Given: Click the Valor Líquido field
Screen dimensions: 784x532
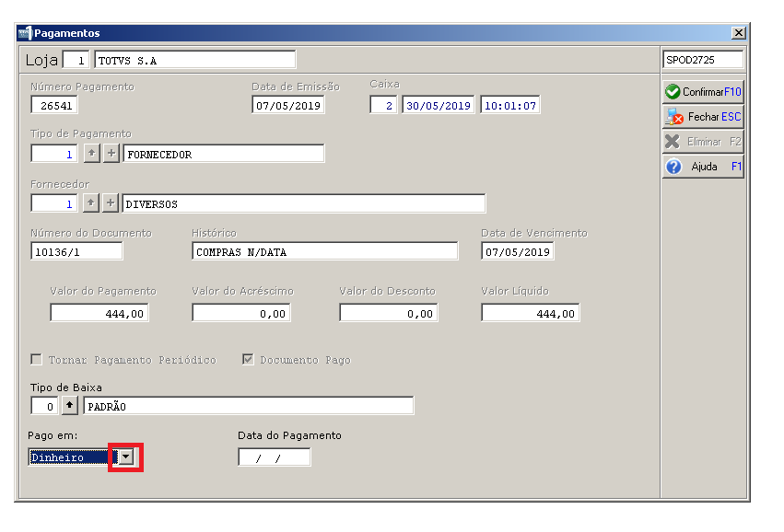Looking at the screenshot, I should [531, 313].
